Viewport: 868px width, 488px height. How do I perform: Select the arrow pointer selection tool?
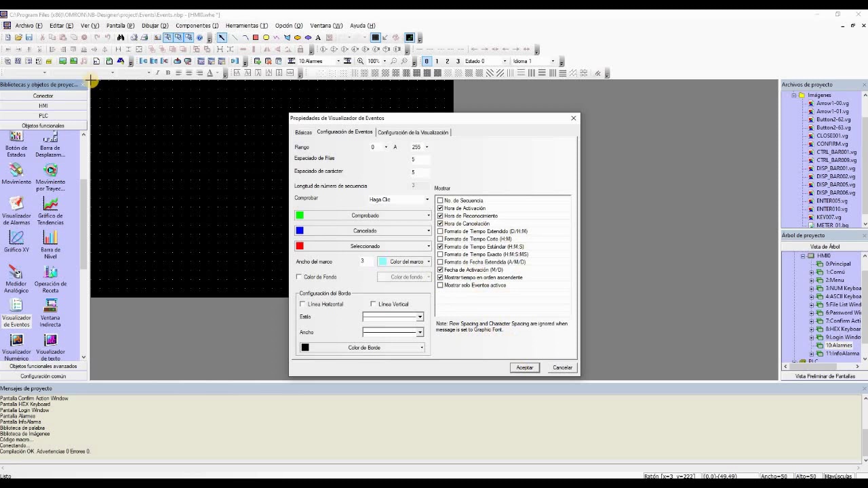click(222, 38)
